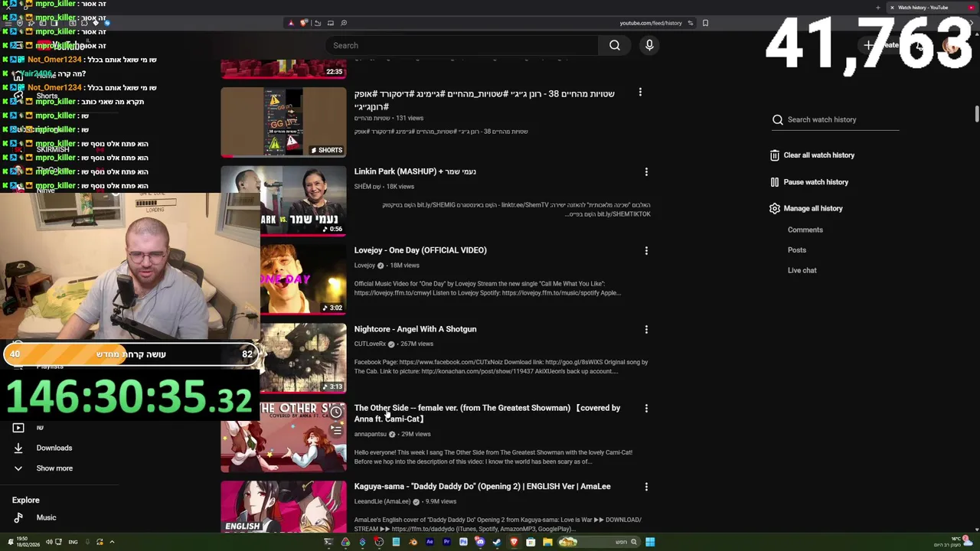The image size is (980, 551).
Task: Click the youtube.com/feed/history address bar
Action: 651,23
